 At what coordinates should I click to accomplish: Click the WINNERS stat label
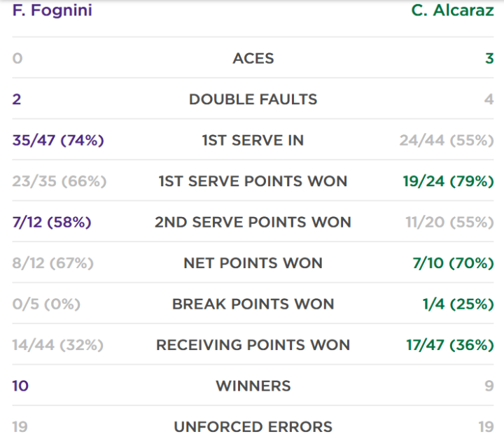[x=253, y=386]
